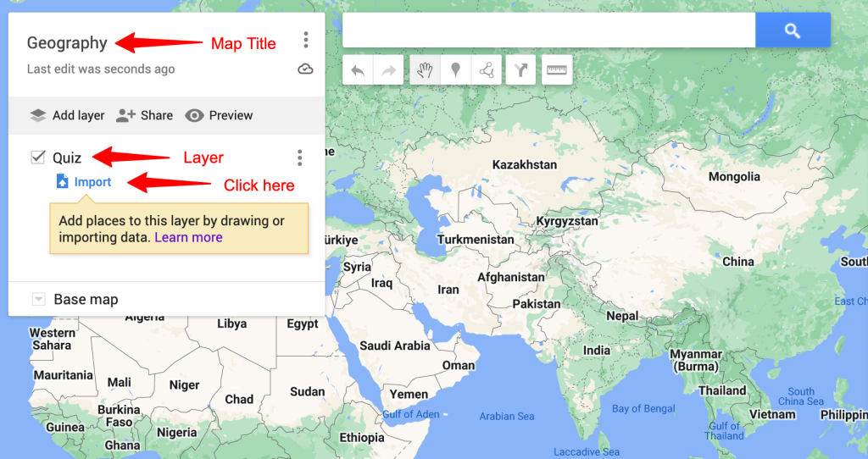Uncheck the Quiz layer checkbox
Viewport: 868px width, 459px height.
(x=37, y=157)
